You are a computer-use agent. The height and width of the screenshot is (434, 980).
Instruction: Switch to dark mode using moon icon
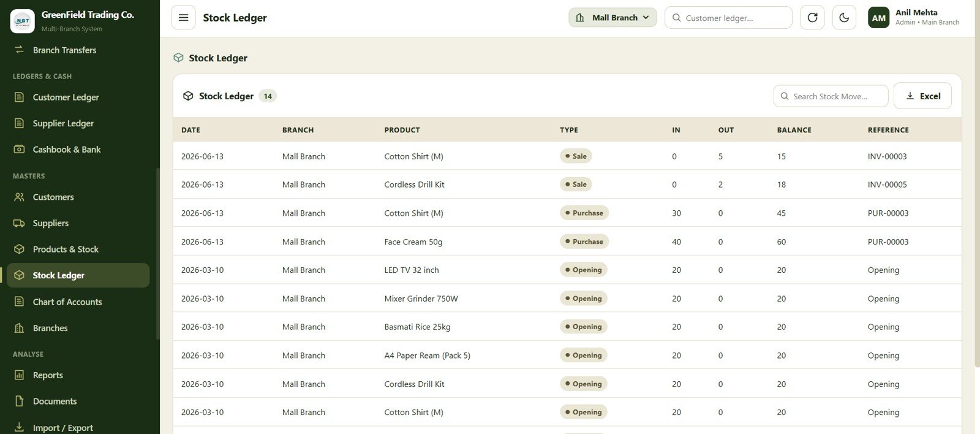click(x=844, y=18)
